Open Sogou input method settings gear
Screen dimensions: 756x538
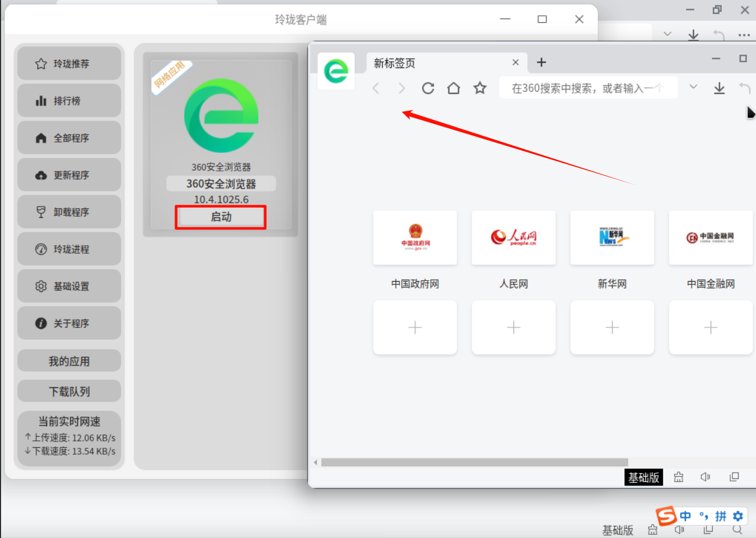click(738, 516)
